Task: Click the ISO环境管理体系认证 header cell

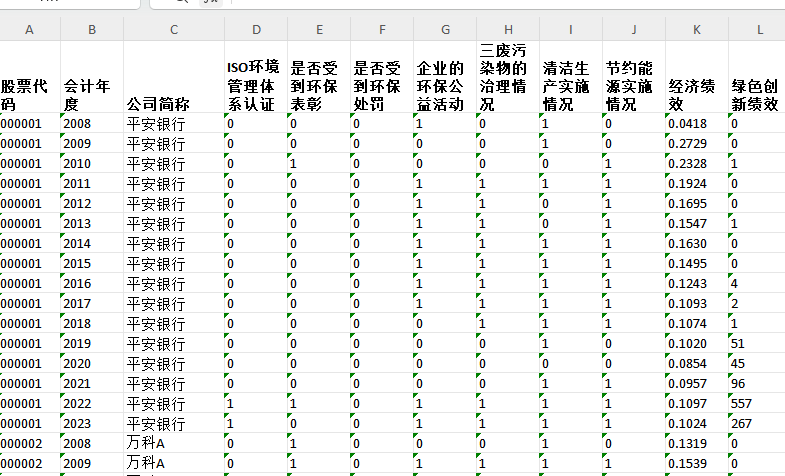Action: [x=256, y=77]
